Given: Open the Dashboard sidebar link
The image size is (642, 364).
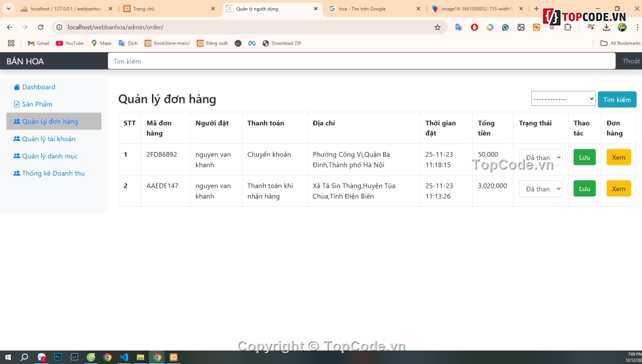Looking at the screenshot, I should 38,87.
